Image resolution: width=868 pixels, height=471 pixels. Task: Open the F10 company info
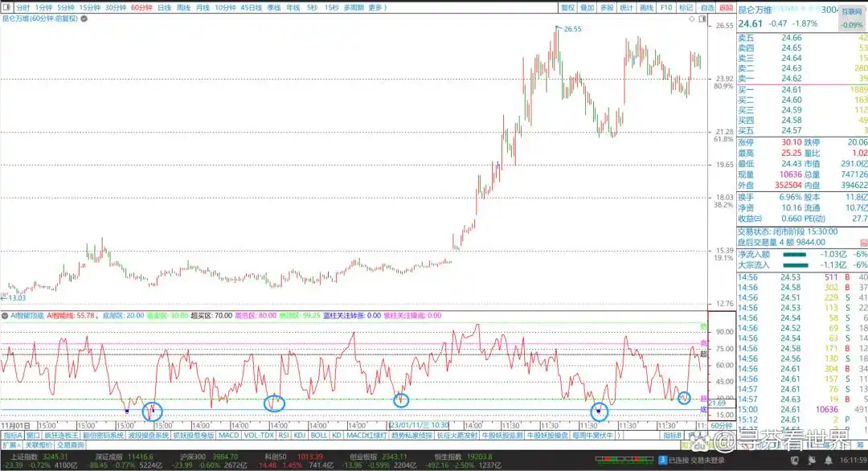coord(666,7)
